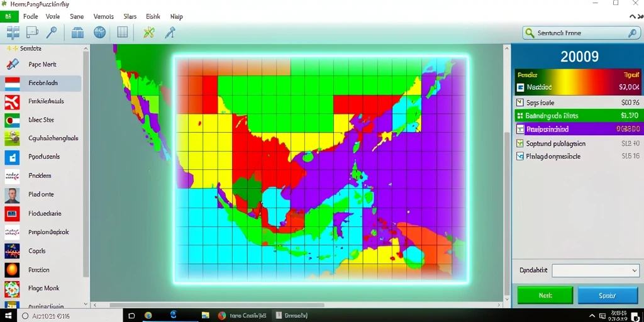The height and width of the screenshot is (322, 644).
Task: Select the orange sphere icon in sidebar
Action: tap(12, 270)
